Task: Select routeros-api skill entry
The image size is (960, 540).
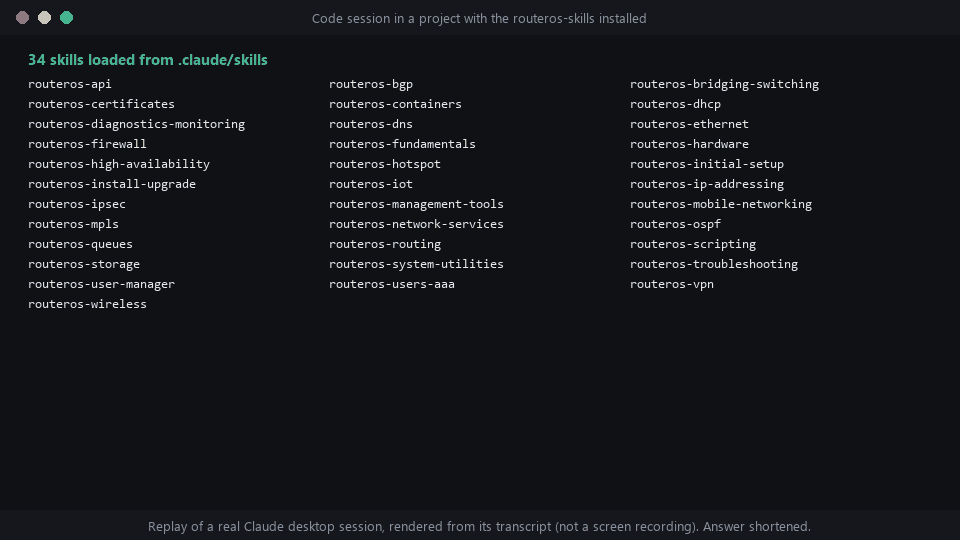Action: click(x=70, y=84)
